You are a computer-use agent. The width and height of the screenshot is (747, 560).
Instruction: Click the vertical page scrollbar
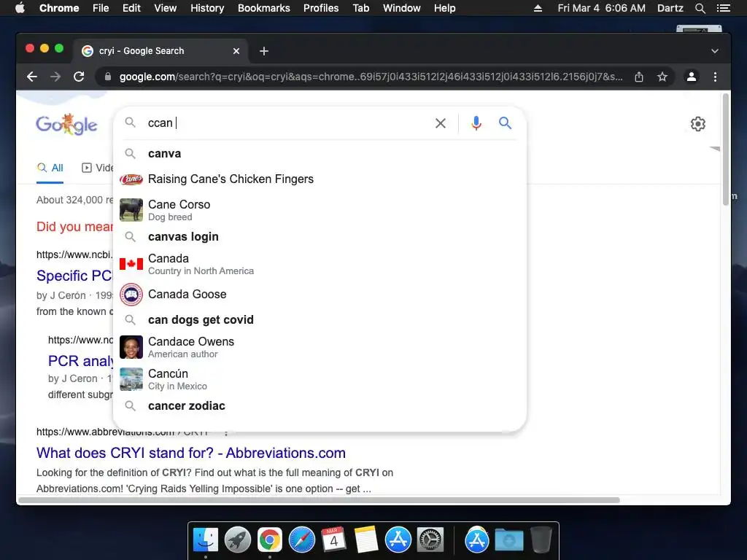(x=726, y=149)
